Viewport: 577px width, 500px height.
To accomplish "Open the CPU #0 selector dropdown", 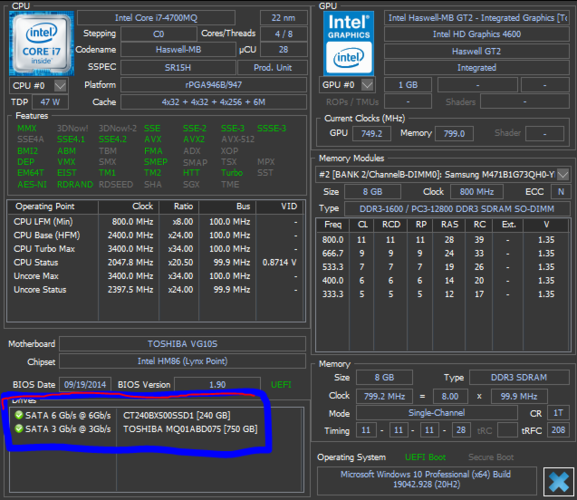I will coord(60,86).
